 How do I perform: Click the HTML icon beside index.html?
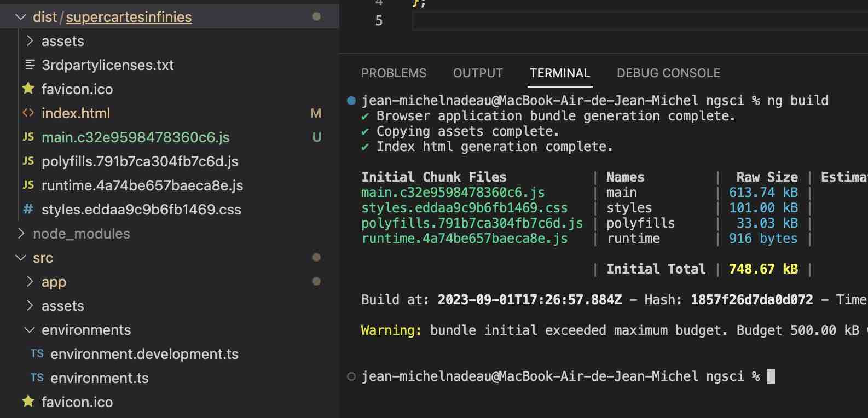28,113
